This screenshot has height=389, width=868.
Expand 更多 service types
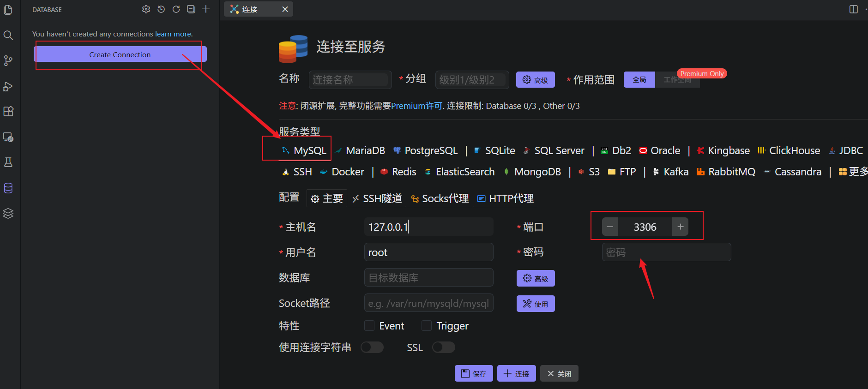853,172
